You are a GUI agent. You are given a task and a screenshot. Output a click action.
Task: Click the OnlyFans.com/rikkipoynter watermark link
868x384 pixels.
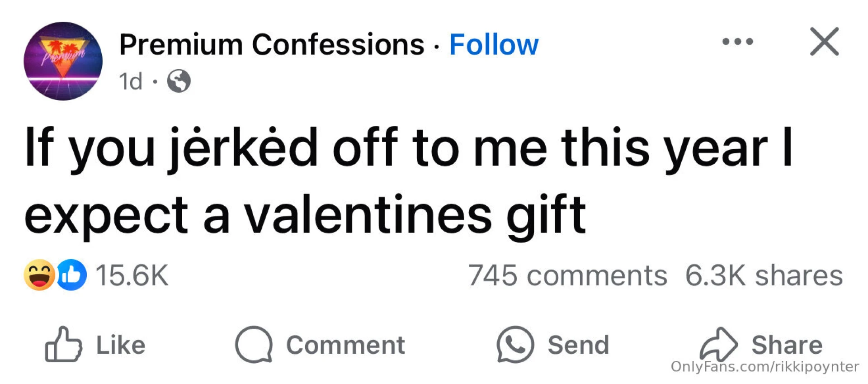(x=766, y=366)
